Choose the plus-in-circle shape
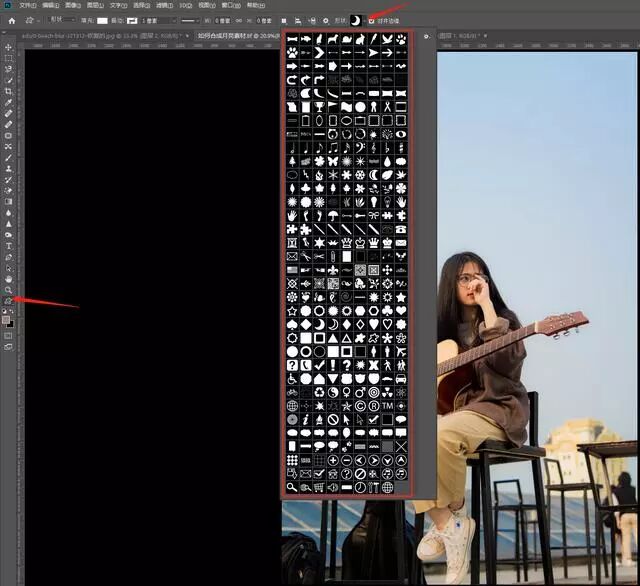Viewport: 640px width, 586px height. (x=333, y=460)
